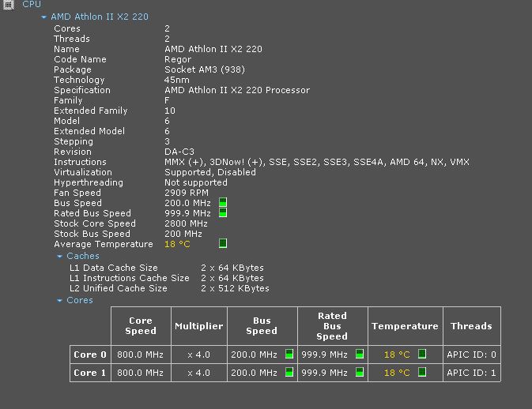
Task: Click the Core 1 row label
Action: tap(90, 373)
